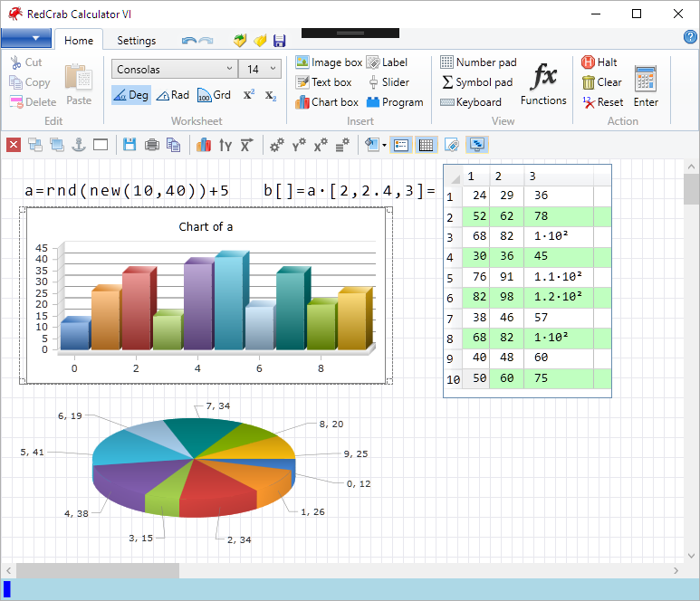The height and width of the screenshot is (601, 700).
Task: Click the Halt action icon
Action: 599,62
